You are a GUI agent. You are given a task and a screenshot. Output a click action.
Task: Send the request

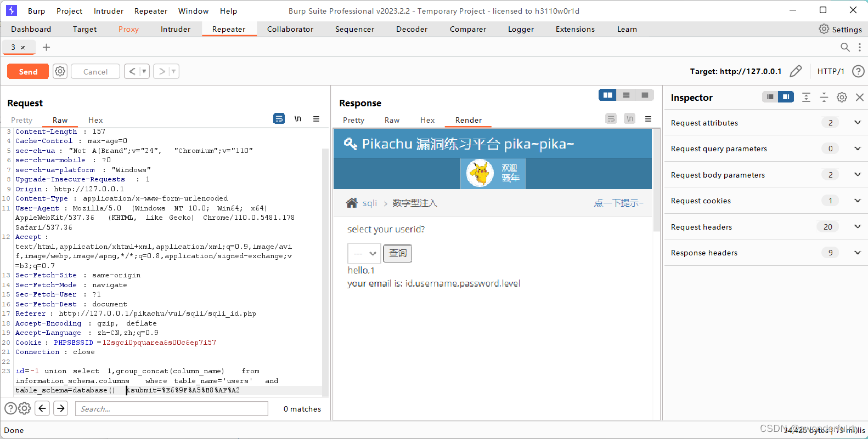(28, 71)
